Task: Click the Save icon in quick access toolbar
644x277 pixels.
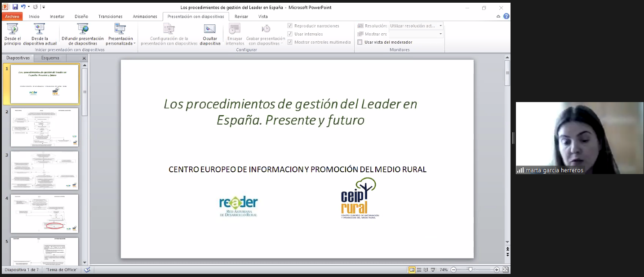Action: click(15, 7)
